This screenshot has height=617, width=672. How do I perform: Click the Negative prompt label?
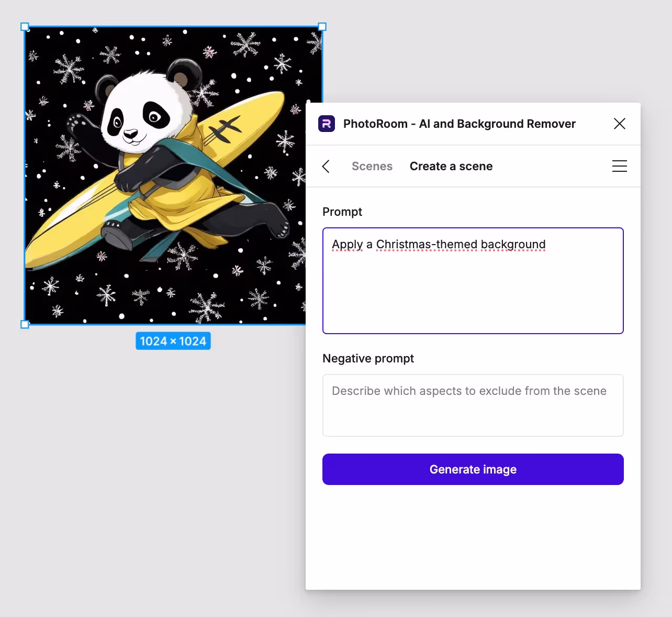click(368, 358)
